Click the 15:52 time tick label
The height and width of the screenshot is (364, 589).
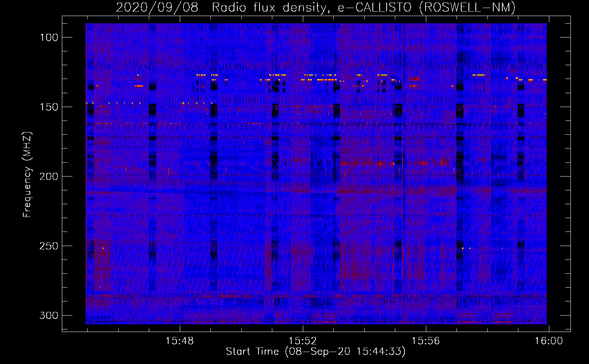pyautogui.click(x=303, y=341)
